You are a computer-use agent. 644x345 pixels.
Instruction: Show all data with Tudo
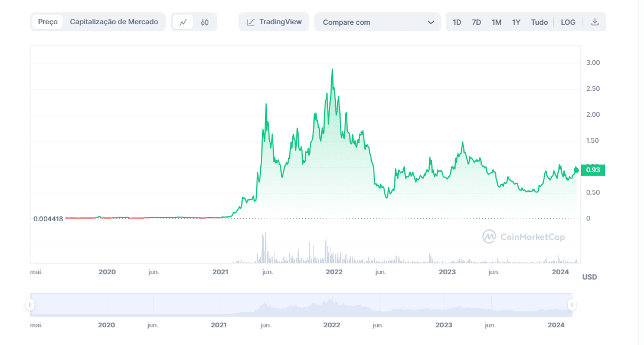click(539, 22)
